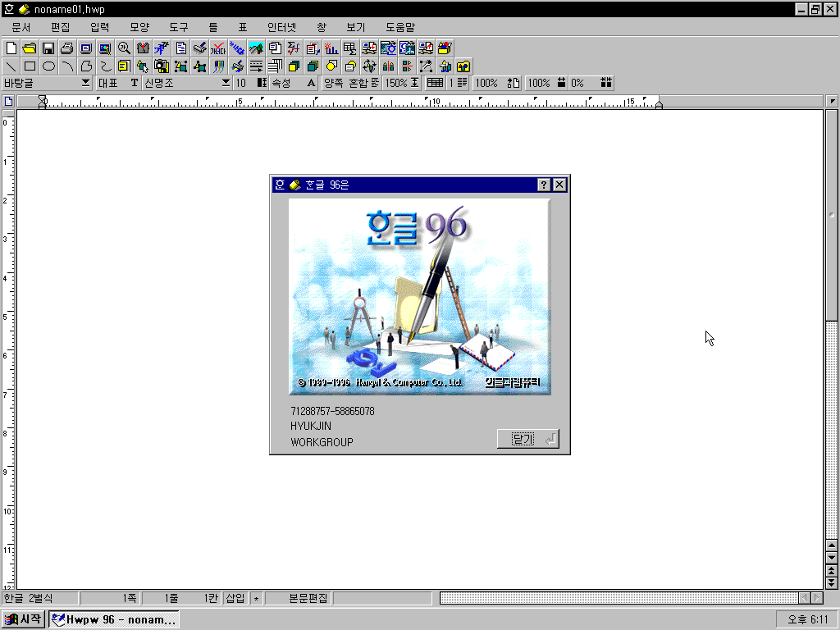This screenshot has width=840, height=630.
Task: Select the curve drawing tool
Action: pos(105,66)
